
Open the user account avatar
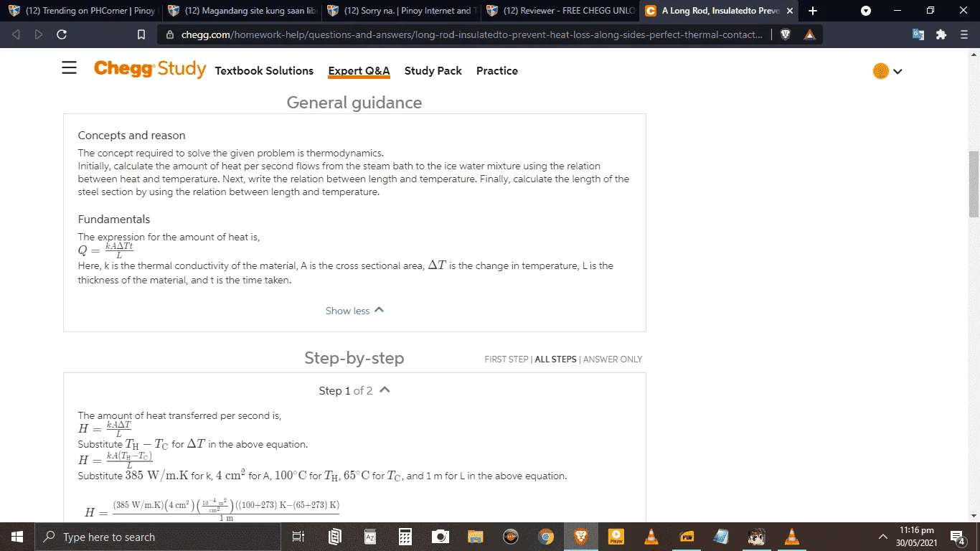coord(880,71)
